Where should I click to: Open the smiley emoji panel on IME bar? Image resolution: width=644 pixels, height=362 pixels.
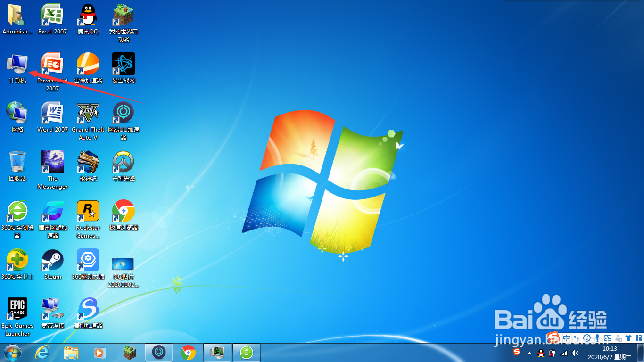(x=586, y=338)
